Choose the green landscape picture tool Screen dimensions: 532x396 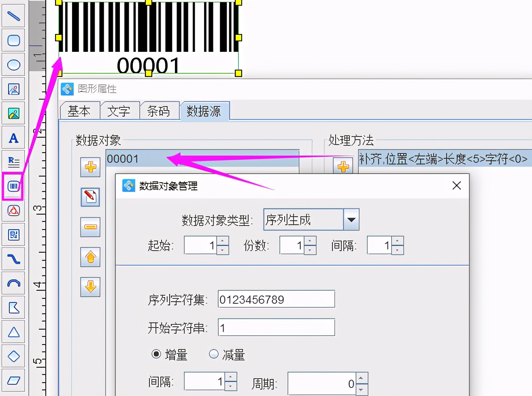pos(13,113)
